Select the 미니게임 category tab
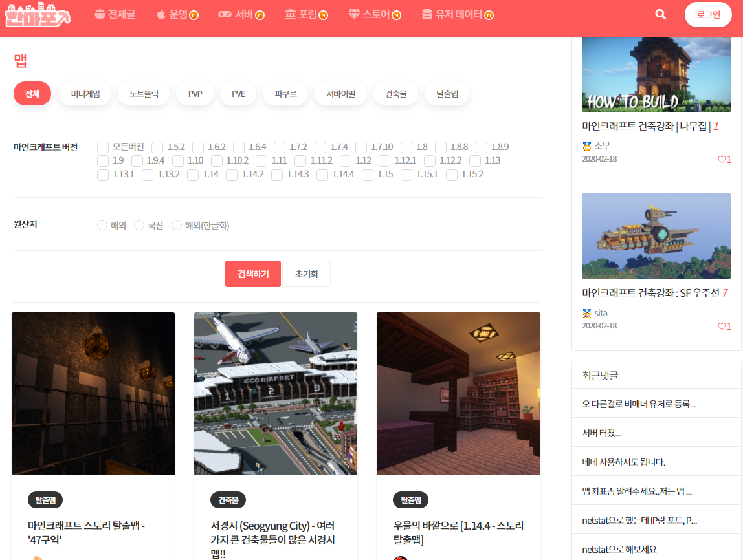 pos(85,94)
